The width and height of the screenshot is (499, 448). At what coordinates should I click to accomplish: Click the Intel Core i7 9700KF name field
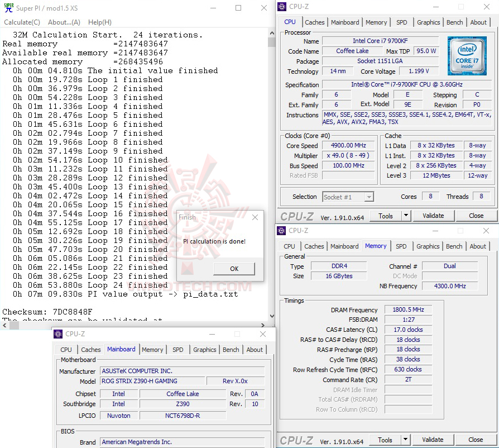(x=380, y=41)
